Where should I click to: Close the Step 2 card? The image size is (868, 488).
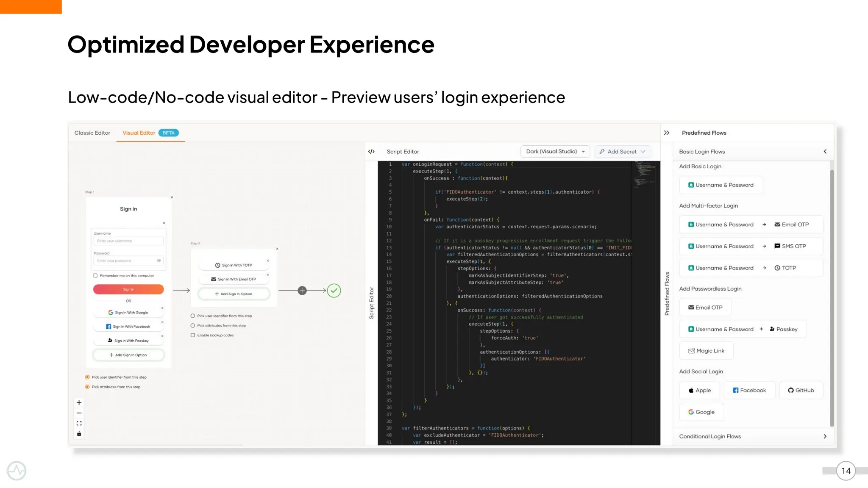(277, 249)
